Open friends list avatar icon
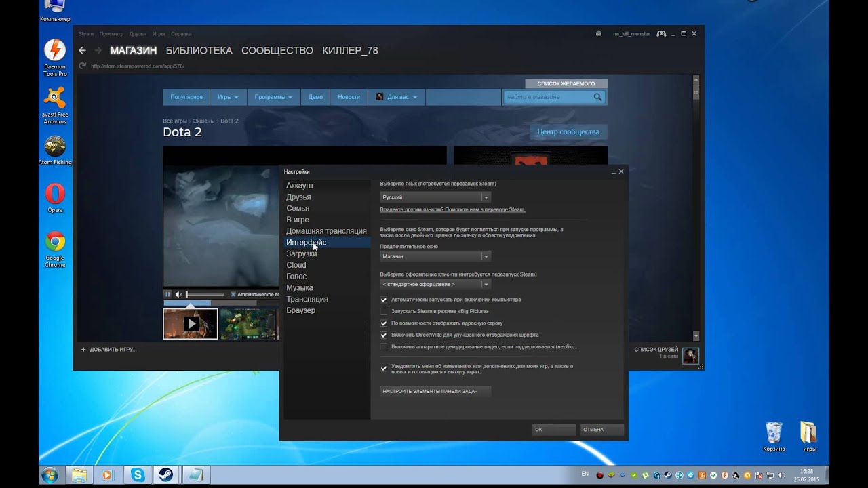This screenshot has width=868, height=488. pos(690,356)
